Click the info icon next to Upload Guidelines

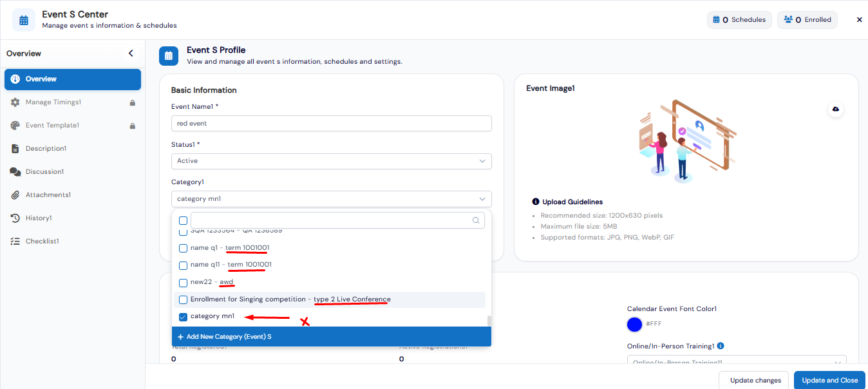pyautogui.click(x=536, y=202)
